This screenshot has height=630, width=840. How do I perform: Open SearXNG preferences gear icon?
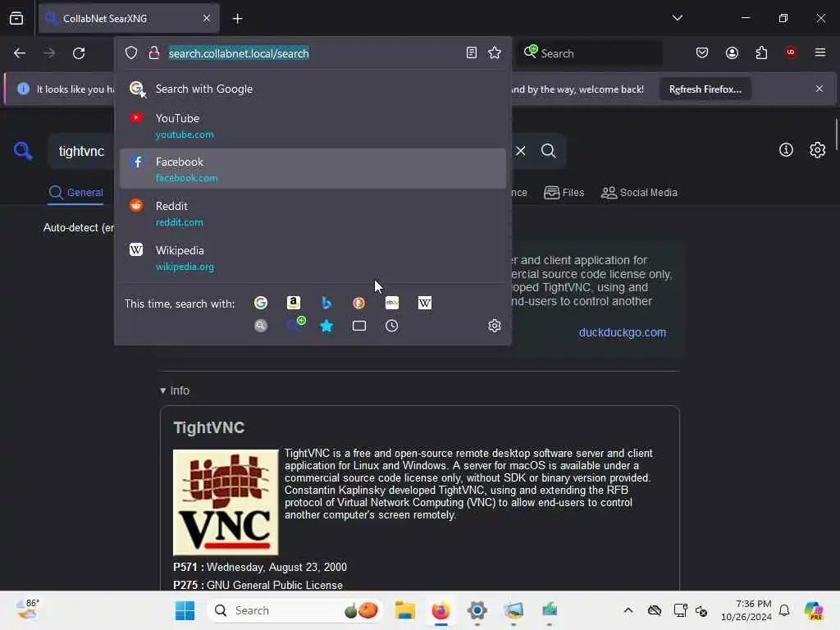[x=818, y=150]
